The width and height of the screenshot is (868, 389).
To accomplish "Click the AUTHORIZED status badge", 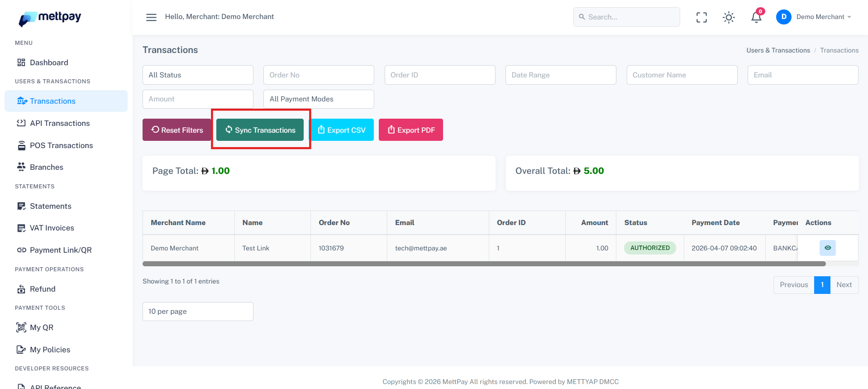I will [650, 248].
